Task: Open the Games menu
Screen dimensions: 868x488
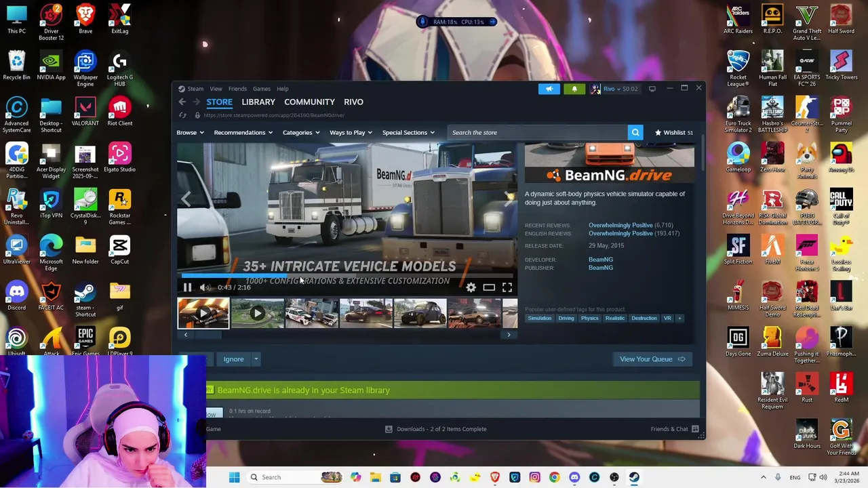Action: [262, 89]
